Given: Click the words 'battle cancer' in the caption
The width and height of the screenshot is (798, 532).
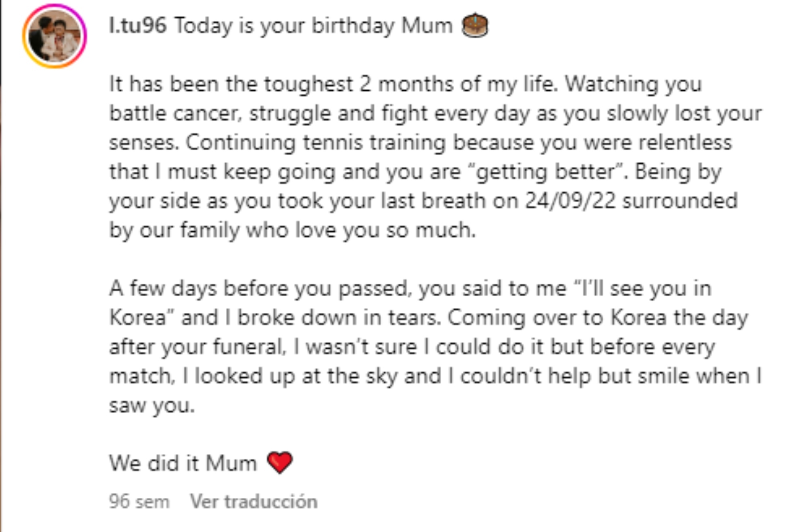Looking at the screenshot, I should (175, 113).
